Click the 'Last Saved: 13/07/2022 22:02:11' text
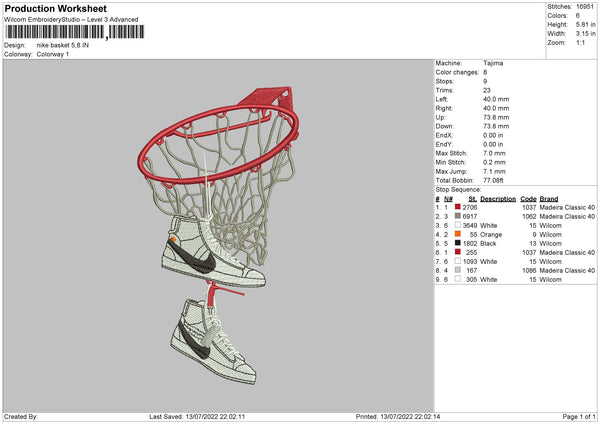The image size is (600, 424). pyautogui.click(x=197, y=417)
